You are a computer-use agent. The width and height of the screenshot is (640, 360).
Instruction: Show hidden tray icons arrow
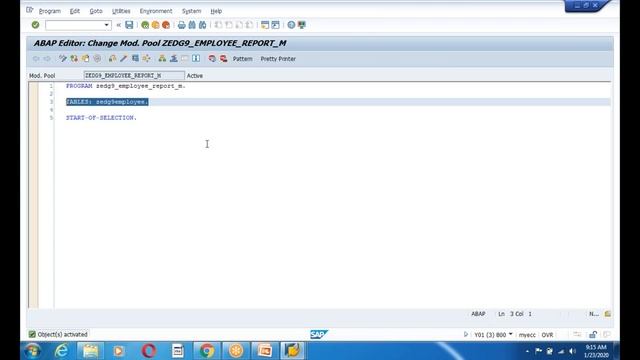pos(527,351)
